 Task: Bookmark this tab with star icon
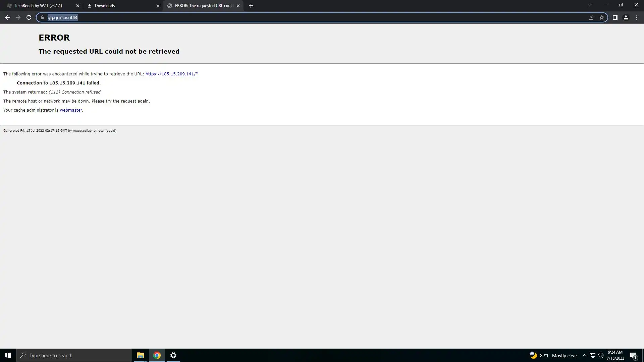602,17
